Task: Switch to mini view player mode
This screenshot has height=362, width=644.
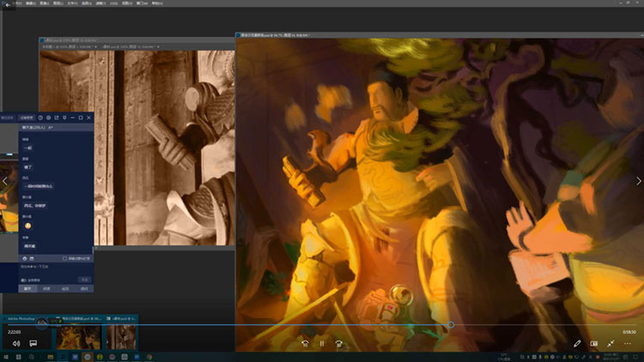Action: [x=593, y=343]
